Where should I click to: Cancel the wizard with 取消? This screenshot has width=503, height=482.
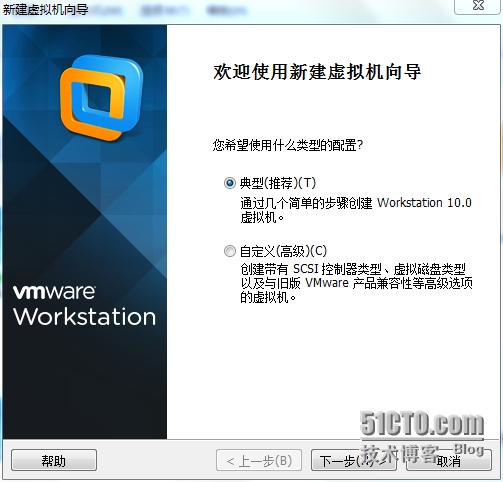point(449,460)
